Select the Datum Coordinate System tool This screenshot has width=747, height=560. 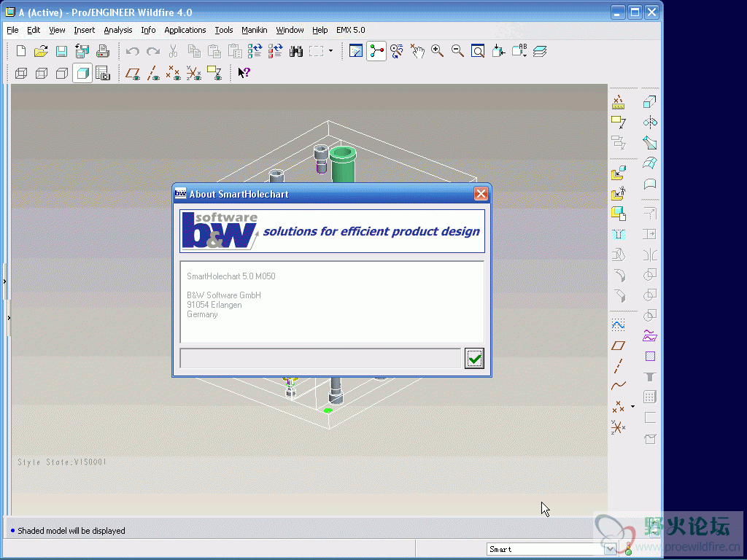pyautogui.click(x=619, y=427)
